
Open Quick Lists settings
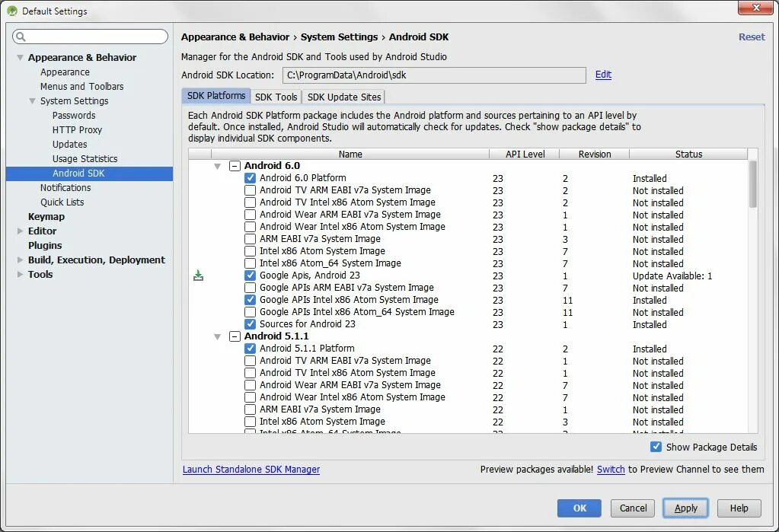62,202
